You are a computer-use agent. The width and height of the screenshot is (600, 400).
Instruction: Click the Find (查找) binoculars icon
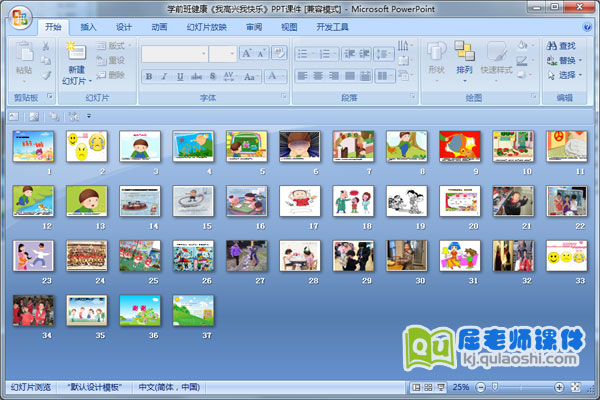[x=552, y=45]
